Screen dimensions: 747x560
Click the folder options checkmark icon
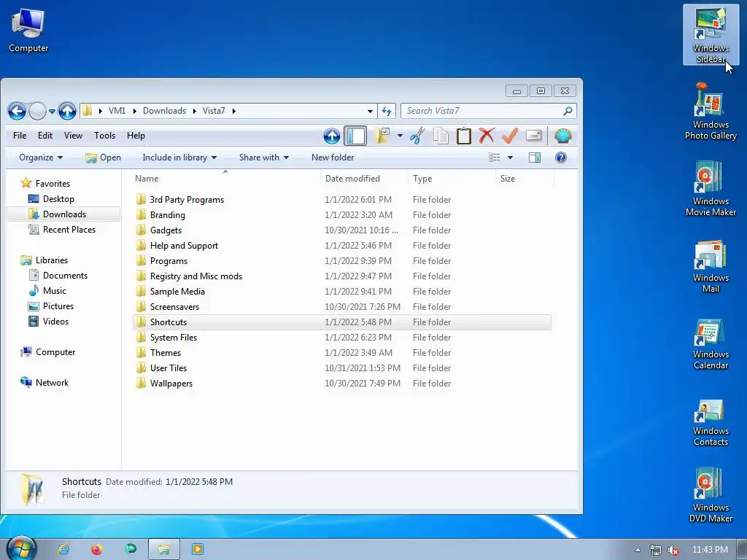point(382,136)
